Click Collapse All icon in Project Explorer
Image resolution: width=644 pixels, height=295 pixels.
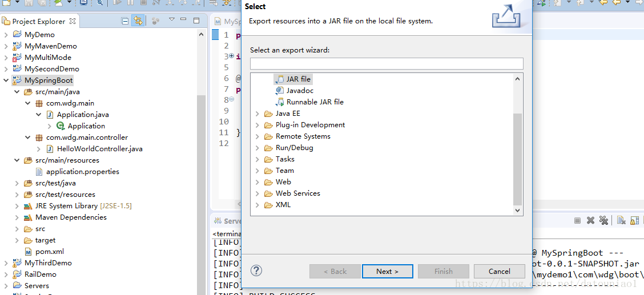coord(126,21)
